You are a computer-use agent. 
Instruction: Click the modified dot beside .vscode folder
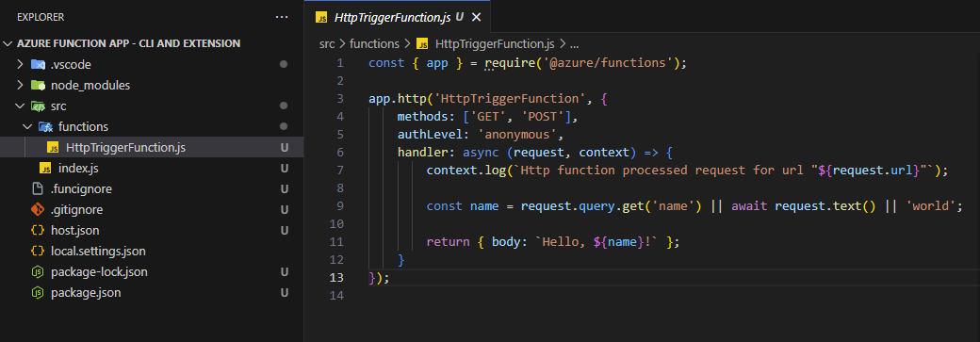[x=284, y=64]
